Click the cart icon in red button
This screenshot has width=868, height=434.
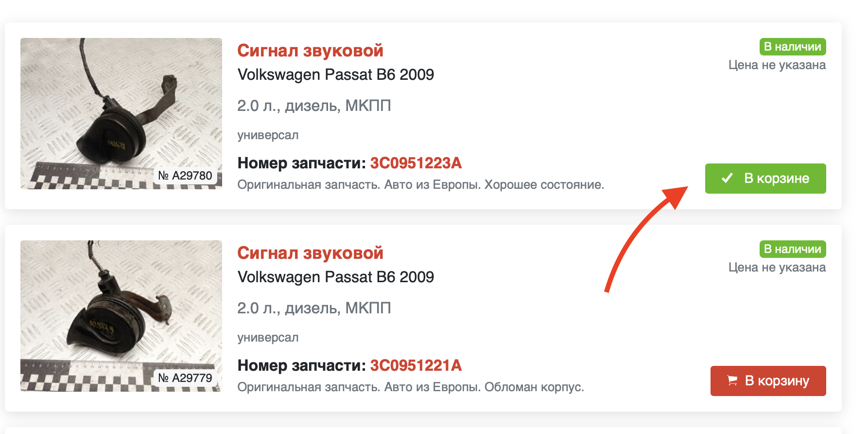tap(732, 380)
